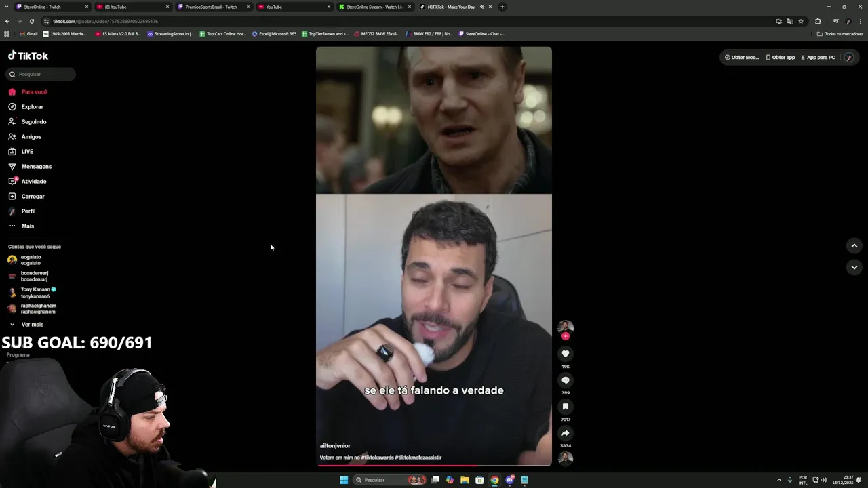868x488 pixels.
Task: Go to the previous video with up chevron
Action: point(854,246)
